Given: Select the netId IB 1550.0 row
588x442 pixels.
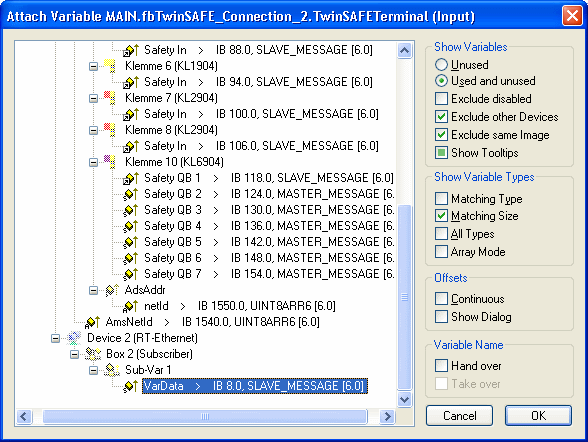Looking at the screenshot, I should [x=240, y=306].
